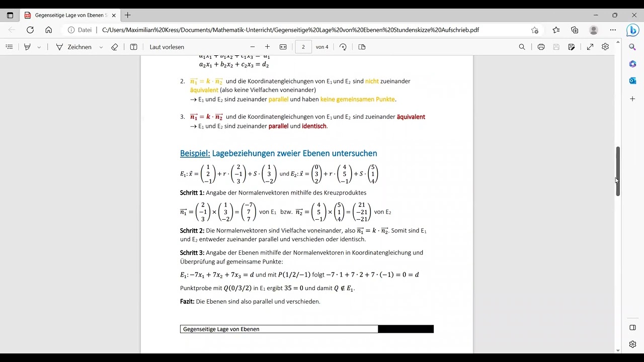Open Outlook in the sidebar
644x362 pixels.
632,80
